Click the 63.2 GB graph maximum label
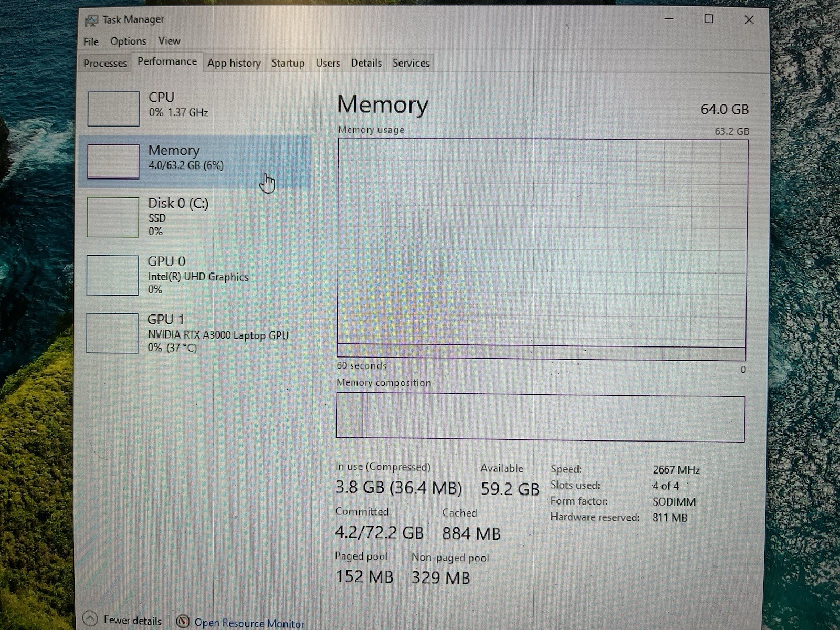Viewport: 840px width, 630px height. point(731,131)
